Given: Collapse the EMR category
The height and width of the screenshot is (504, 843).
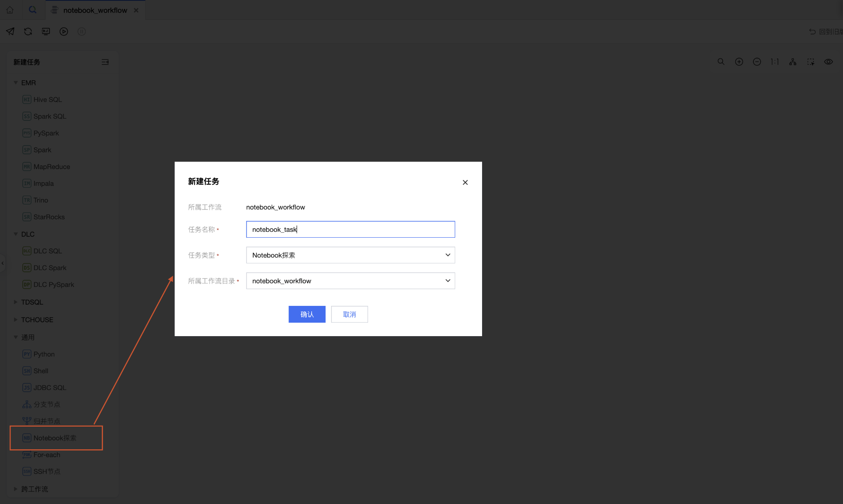Looking at the screenshot, I should tap(16, 83).
